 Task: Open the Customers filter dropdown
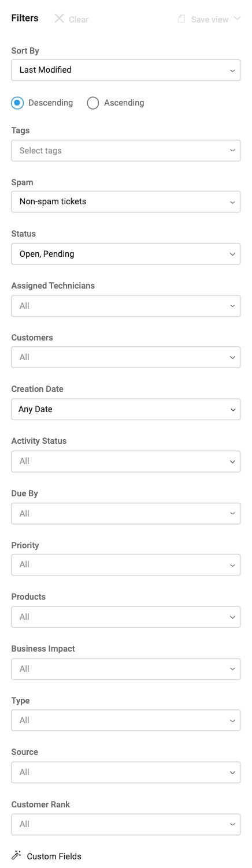126,357
